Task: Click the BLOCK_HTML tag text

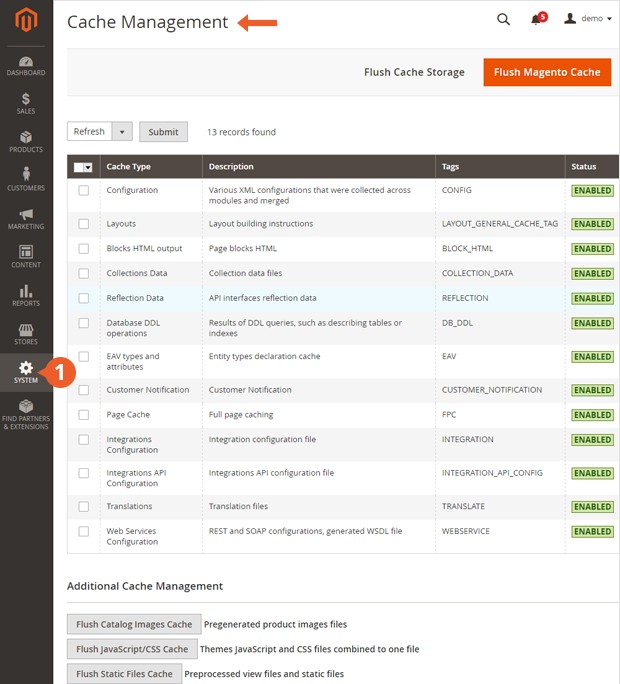Action: [467, 249]
